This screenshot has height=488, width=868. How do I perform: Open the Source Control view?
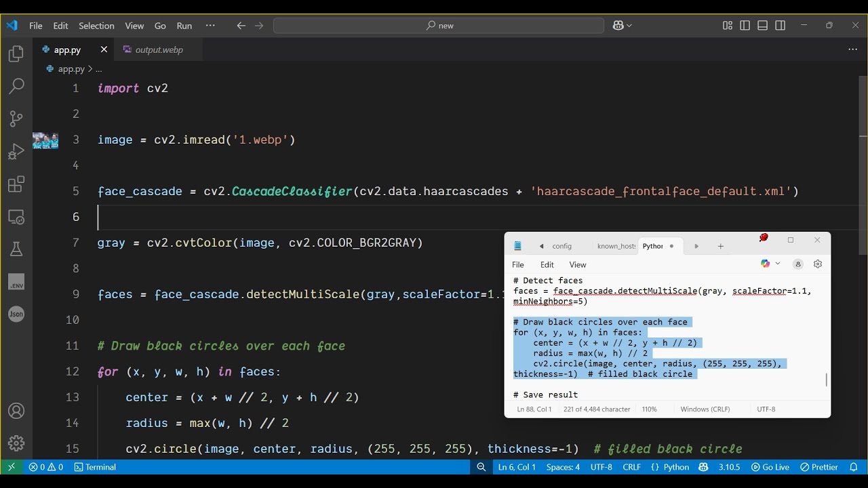pos(16,119)
